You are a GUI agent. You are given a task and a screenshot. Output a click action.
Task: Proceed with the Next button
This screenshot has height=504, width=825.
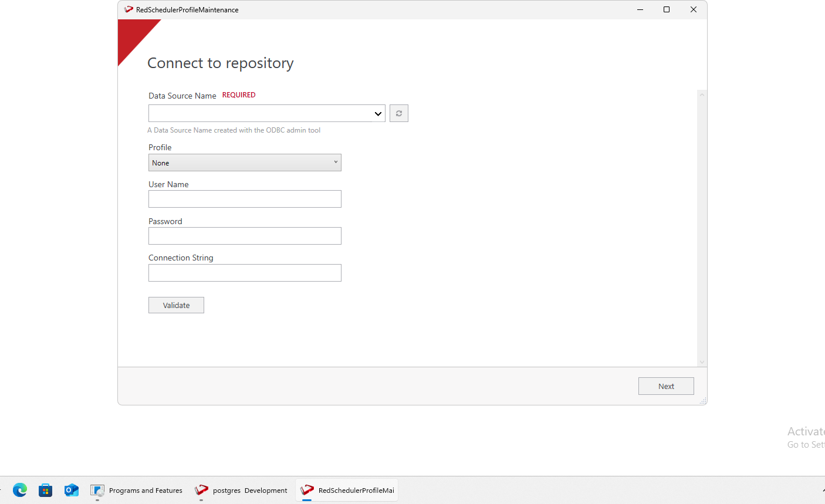666,386
